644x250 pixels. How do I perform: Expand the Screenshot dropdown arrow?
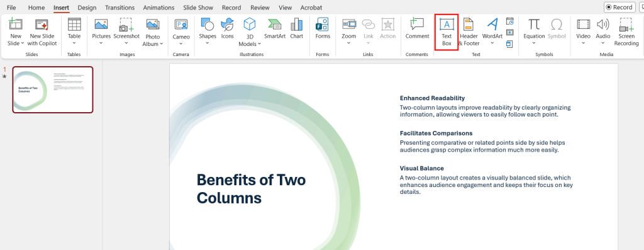(126, 43)
